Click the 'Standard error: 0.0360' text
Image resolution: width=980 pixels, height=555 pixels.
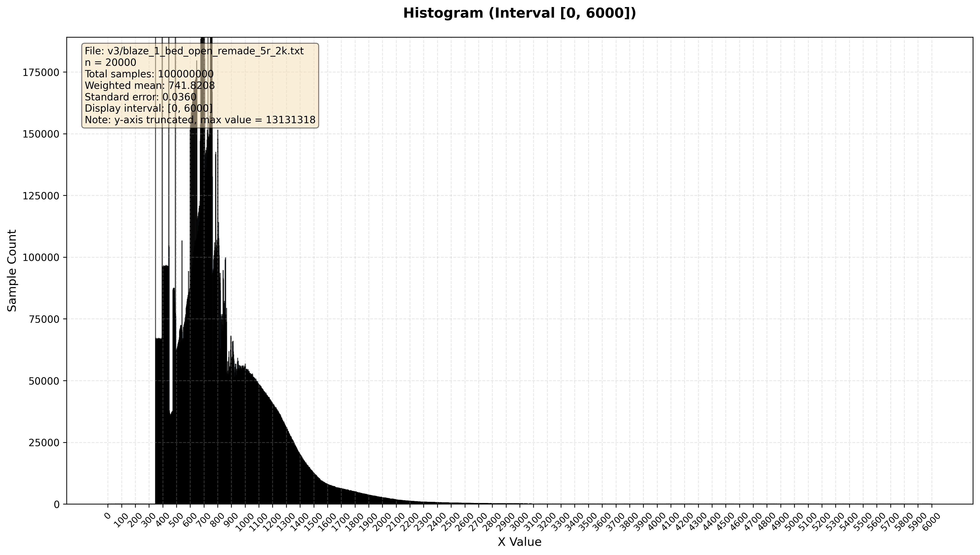[140, 97]
